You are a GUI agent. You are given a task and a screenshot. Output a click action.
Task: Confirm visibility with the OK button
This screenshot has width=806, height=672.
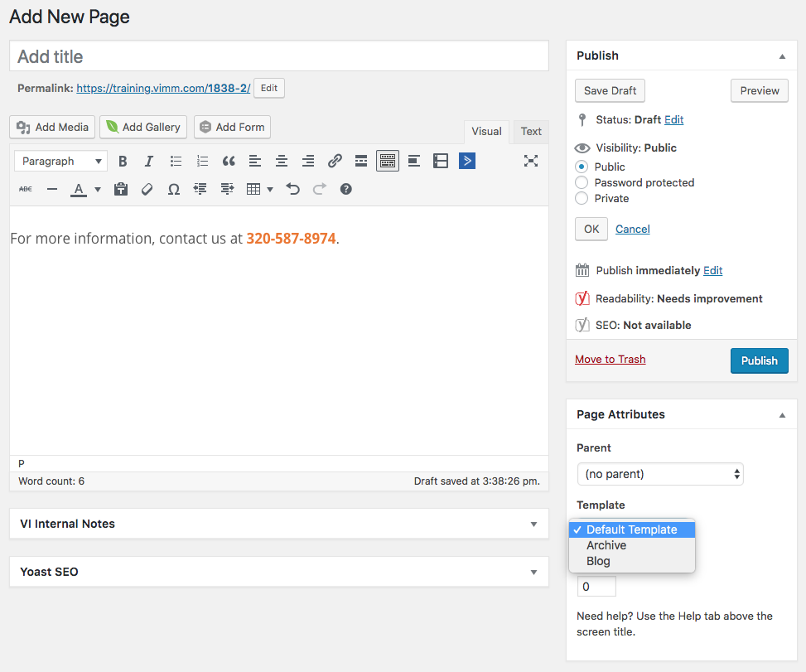591,229
